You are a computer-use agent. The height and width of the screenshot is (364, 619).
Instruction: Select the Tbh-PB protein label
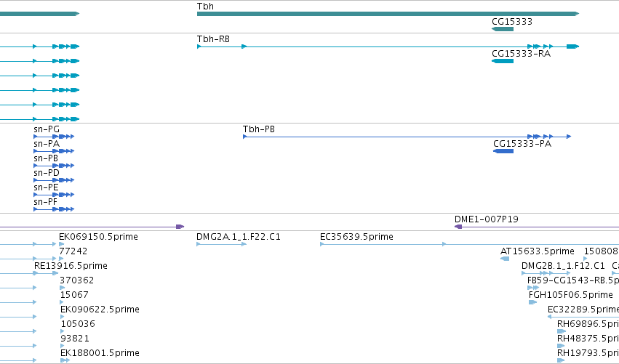258,129
